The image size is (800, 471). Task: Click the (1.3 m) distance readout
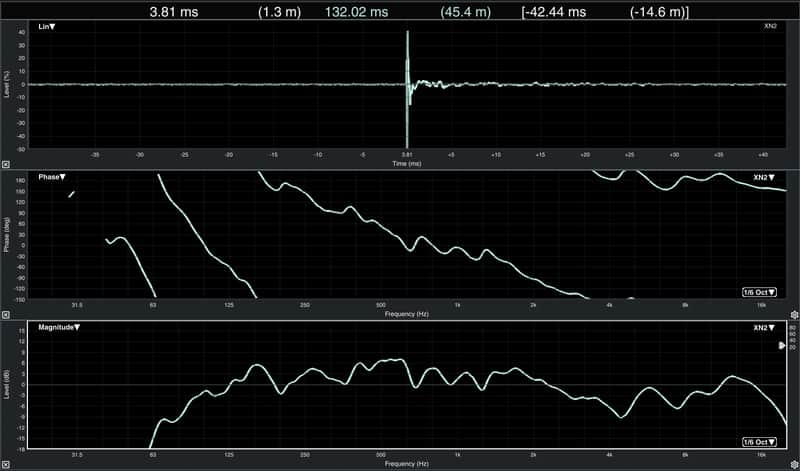pyautogui.click(x=279, y=12)
